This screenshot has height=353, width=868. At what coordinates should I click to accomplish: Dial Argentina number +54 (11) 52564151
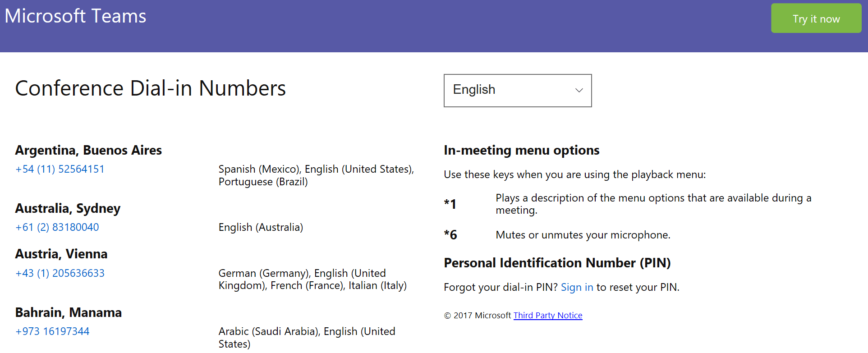(x=60, y=169)
